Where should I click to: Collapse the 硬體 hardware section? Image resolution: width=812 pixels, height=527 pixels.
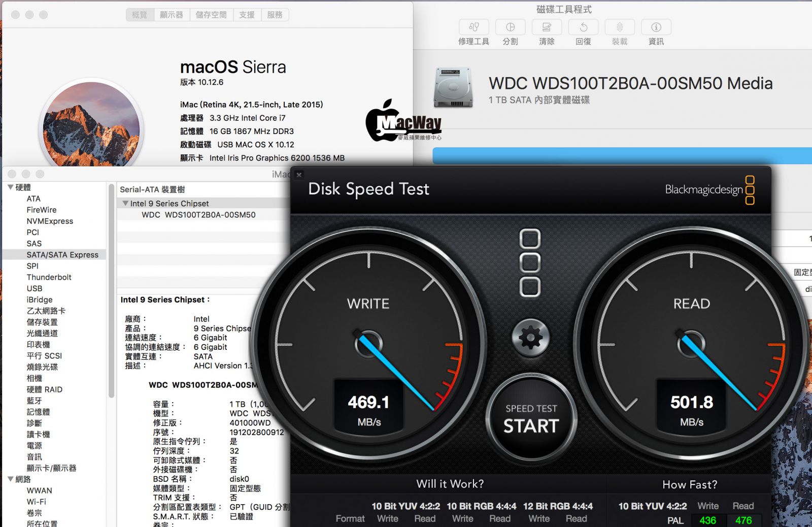11,187
